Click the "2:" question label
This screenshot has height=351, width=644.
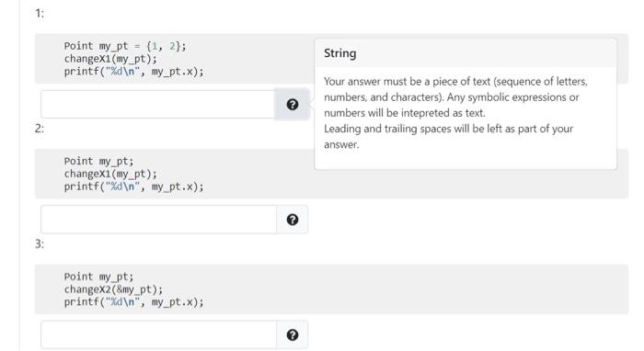click(x=40, y=129)
